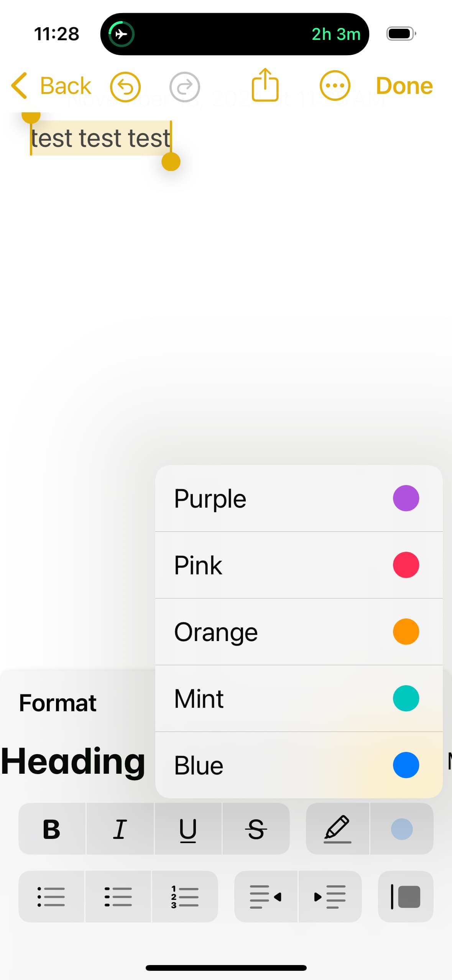Tap the highlighter pen icon
452x980 pixels.
(x=337, y=829)
